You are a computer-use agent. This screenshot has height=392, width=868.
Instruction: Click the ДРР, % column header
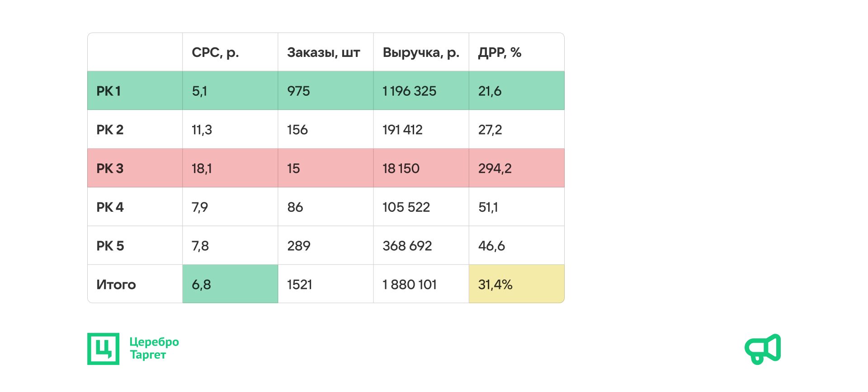click(x=500, y=52)
